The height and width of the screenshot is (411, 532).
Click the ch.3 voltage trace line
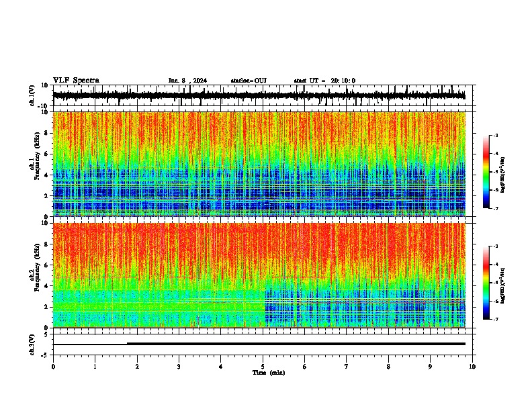[259, 344]
